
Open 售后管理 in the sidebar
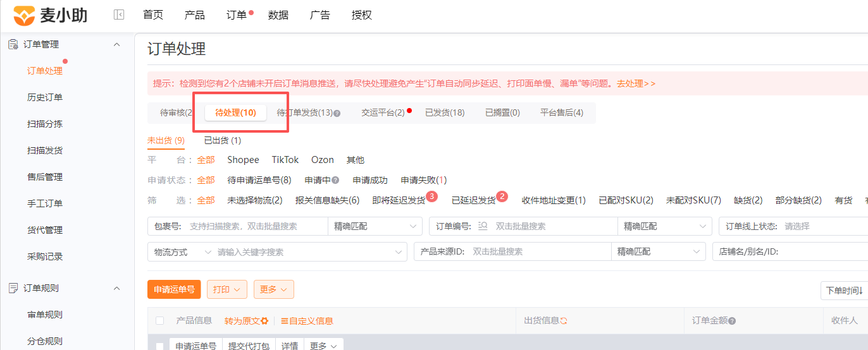(45, 177)
